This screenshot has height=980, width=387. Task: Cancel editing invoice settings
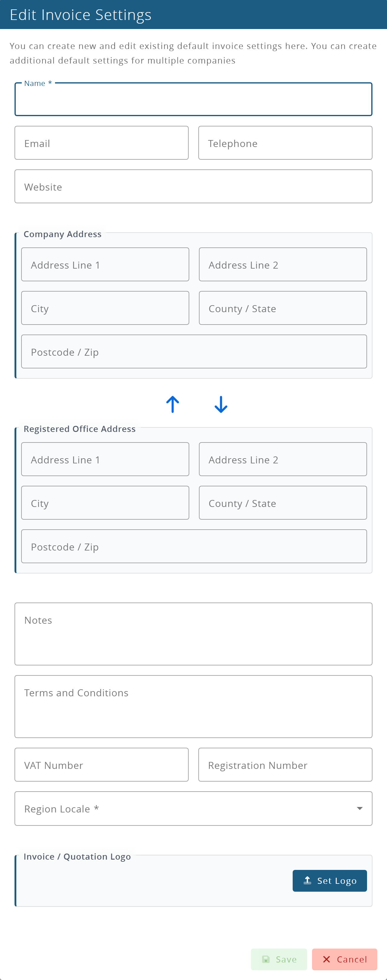tap(344, 959)
